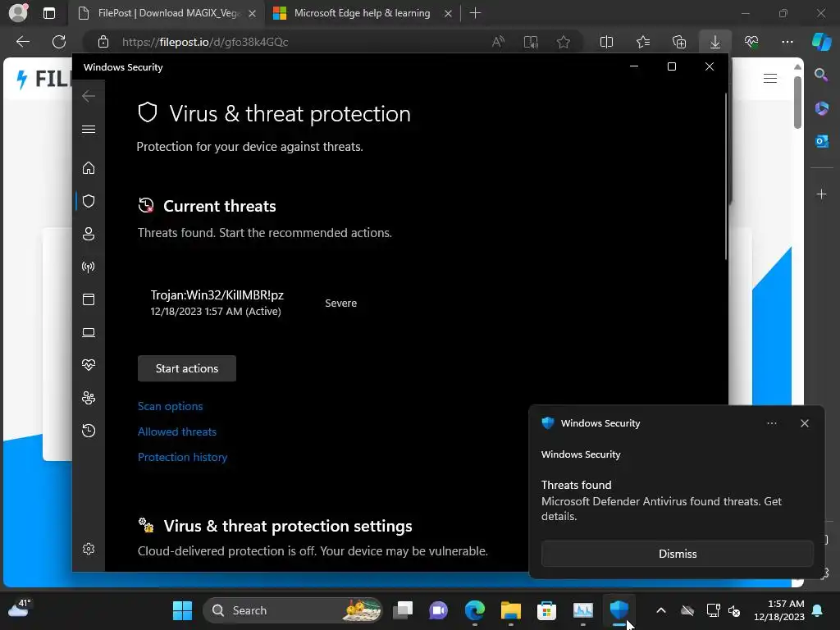Open Protection history clock icon in sidebar

click(89, 431)
